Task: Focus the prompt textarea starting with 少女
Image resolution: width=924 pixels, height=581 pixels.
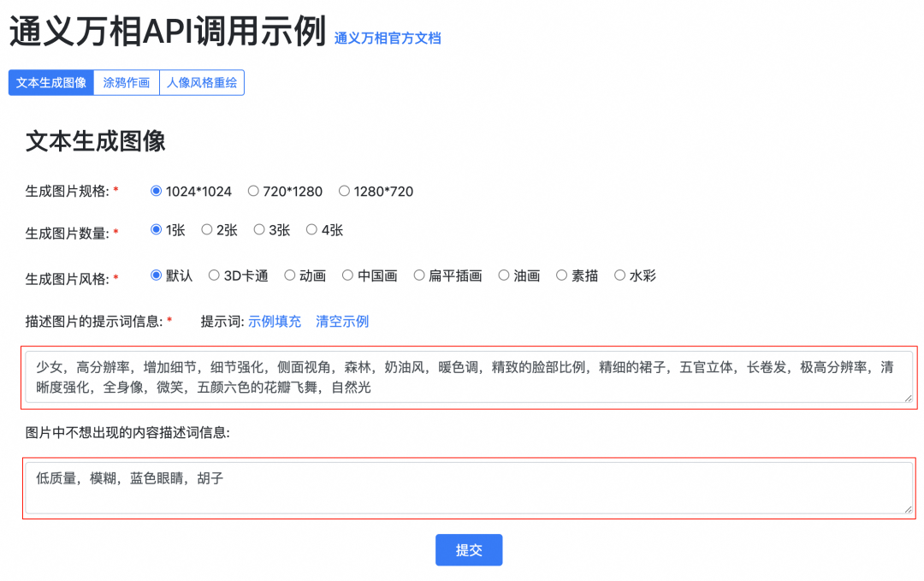Action: pos(469,377)
